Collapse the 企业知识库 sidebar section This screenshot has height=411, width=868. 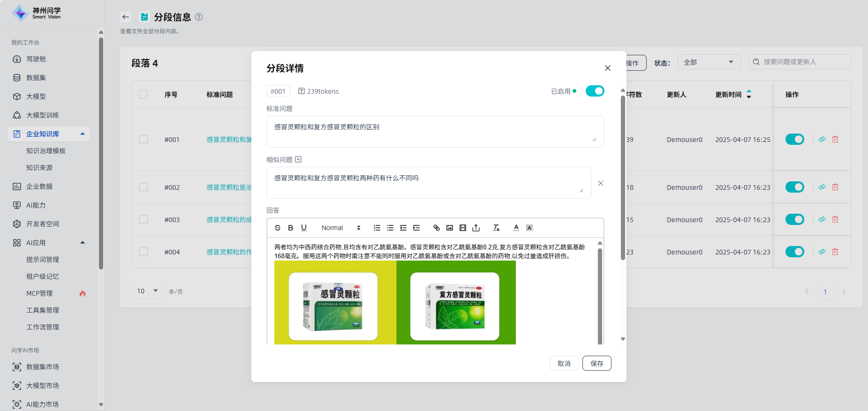tap(83, 134)
